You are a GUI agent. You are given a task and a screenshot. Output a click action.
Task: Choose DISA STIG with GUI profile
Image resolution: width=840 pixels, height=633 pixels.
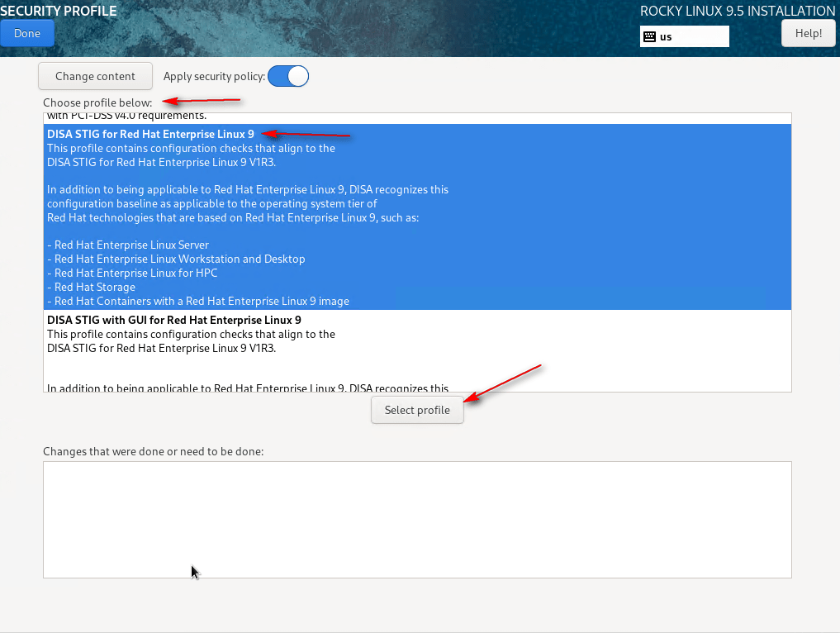173,320
